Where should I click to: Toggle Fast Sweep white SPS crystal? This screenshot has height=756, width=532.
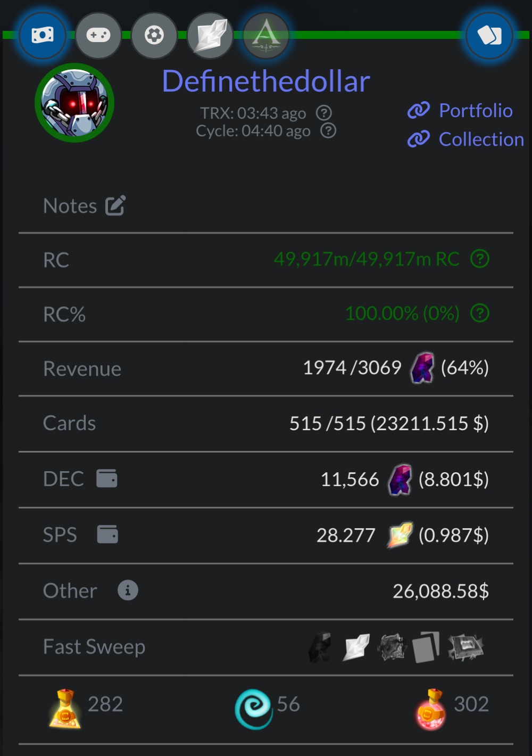356,647
